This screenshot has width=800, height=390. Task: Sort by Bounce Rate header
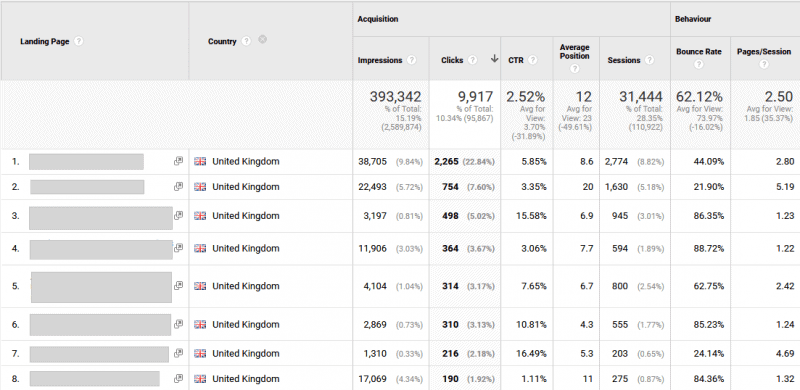(x=698, y=52)
